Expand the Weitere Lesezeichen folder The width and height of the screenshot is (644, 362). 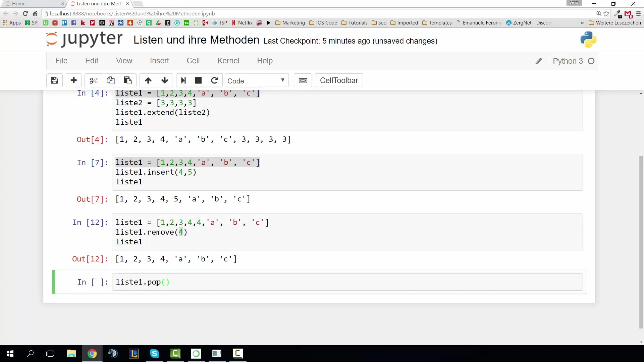615,23
